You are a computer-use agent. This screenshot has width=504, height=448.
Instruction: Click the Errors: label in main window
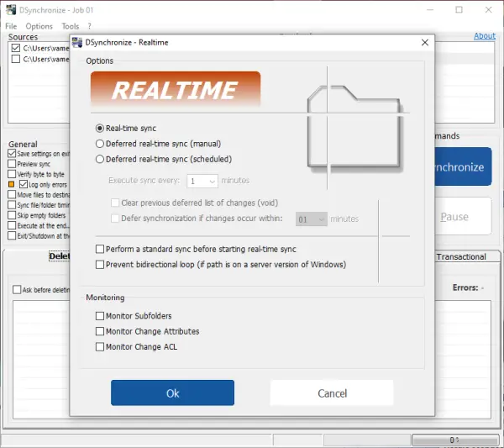(x=465, y=287)
